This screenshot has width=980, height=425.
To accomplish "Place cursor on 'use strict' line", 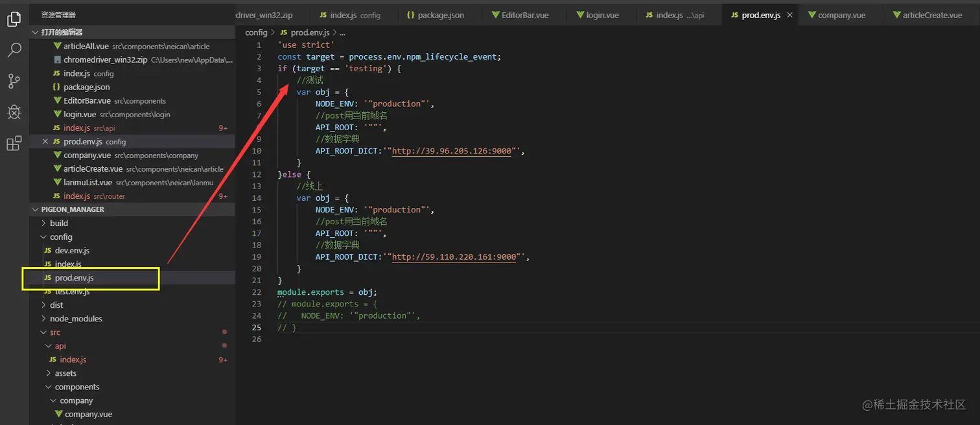I will pos(306,45).
